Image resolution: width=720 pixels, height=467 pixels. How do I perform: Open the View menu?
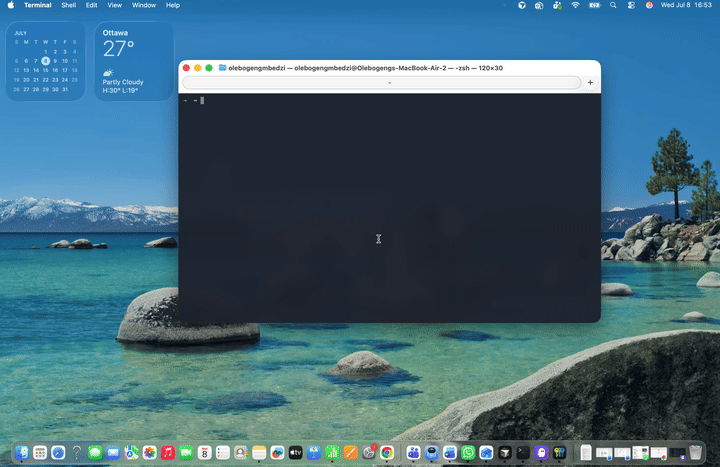(x=114, y=5)
